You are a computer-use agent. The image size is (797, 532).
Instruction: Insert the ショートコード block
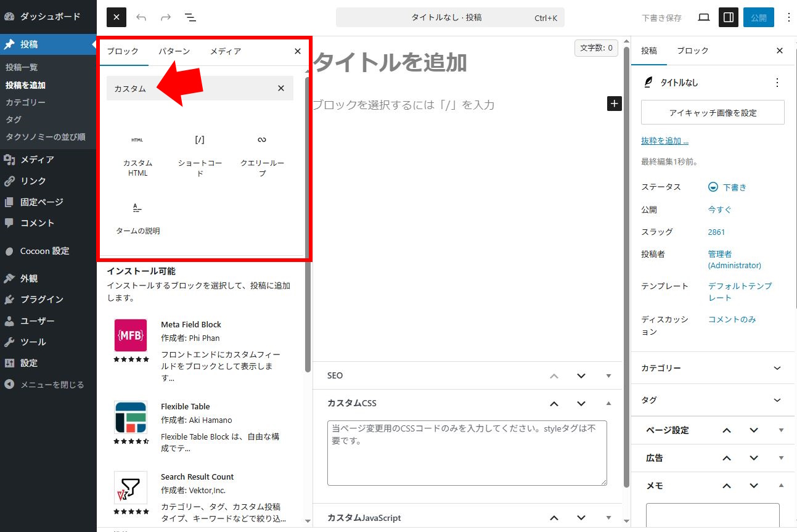[200, 155]
